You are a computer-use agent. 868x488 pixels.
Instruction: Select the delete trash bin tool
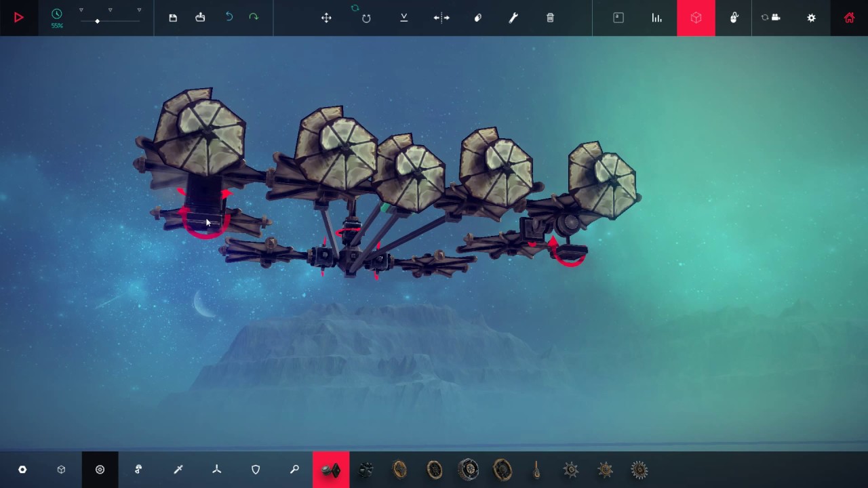550,18
